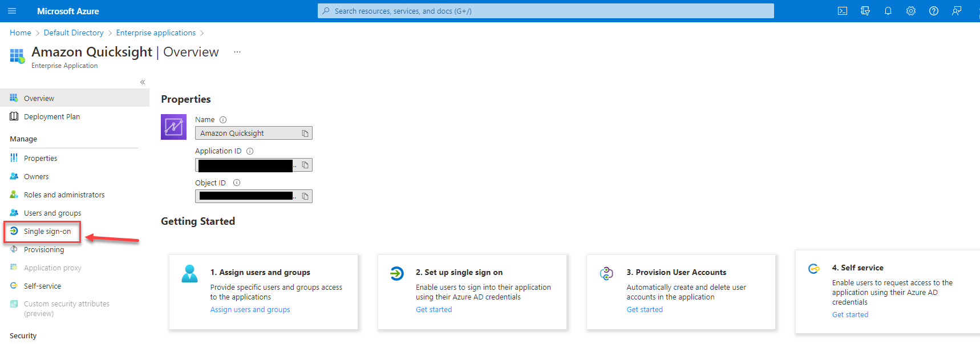Open Cloud Shell from the top bar
This screenshot has height=344, width=980.
[843, 11]
